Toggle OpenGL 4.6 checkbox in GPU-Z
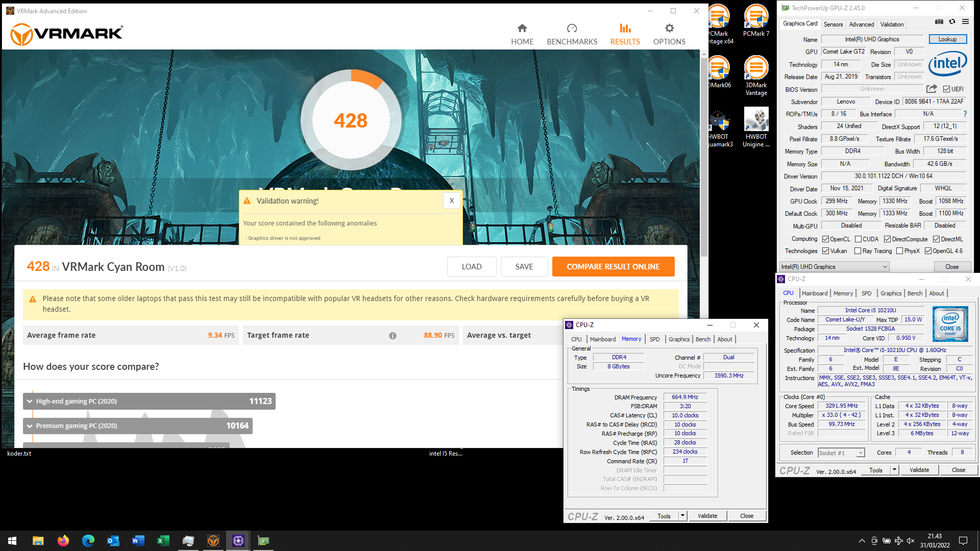Viewport: 980px width, 551px height. pos(928,251)
